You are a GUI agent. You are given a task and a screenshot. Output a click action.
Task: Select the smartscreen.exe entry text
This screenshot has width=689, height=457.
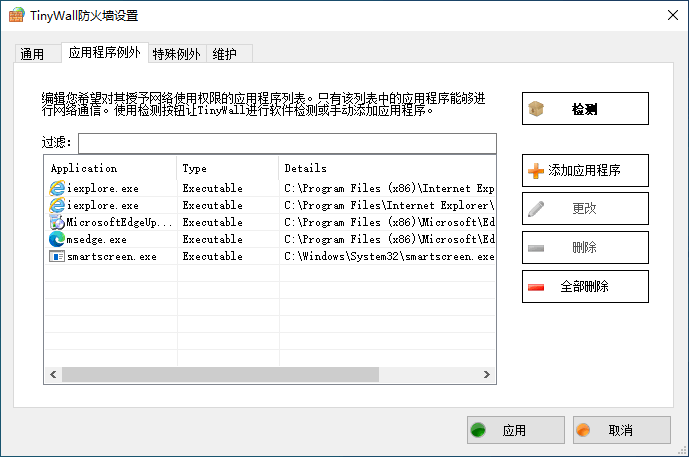pos(112,257)
